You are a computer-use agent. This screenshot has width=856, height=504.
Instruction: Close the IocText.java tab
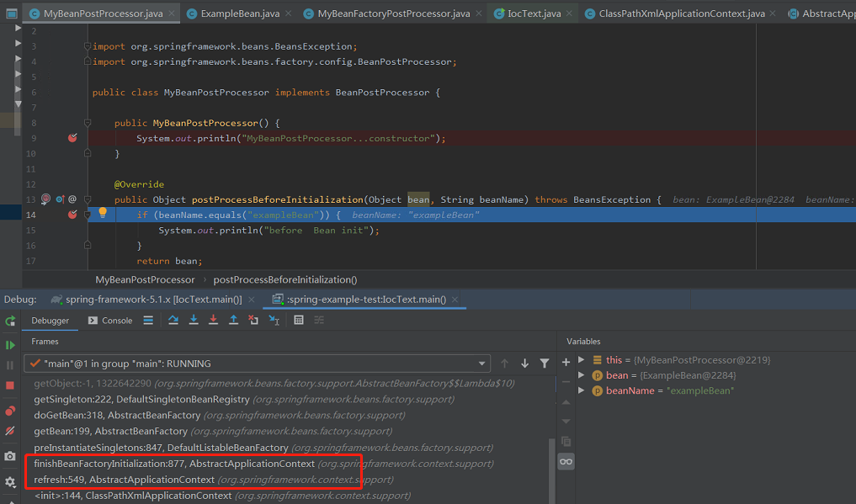[x=569, y=13]
